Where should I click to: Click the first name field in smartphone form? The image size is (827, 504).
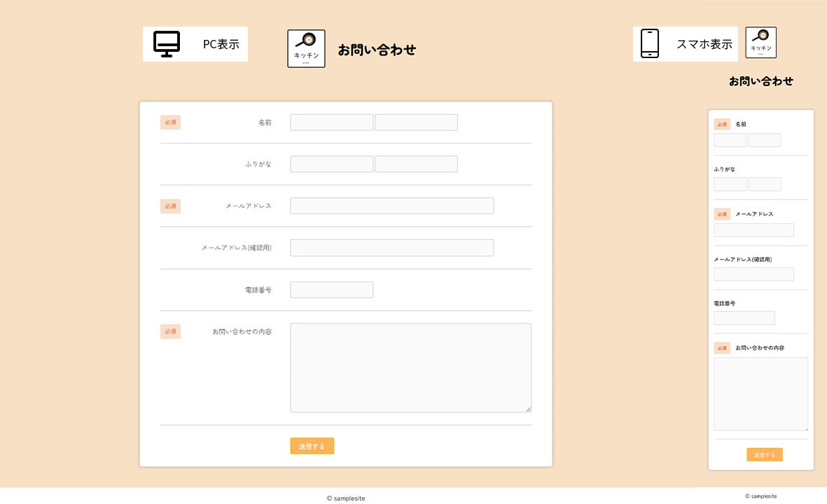pos(730,140)
